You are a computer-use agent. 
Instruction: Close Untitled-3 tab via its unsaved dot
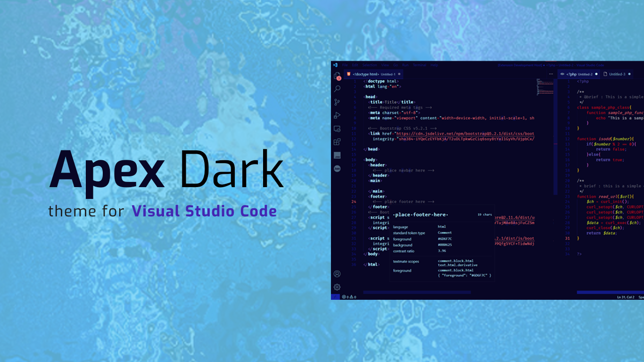tap(629, 74)
